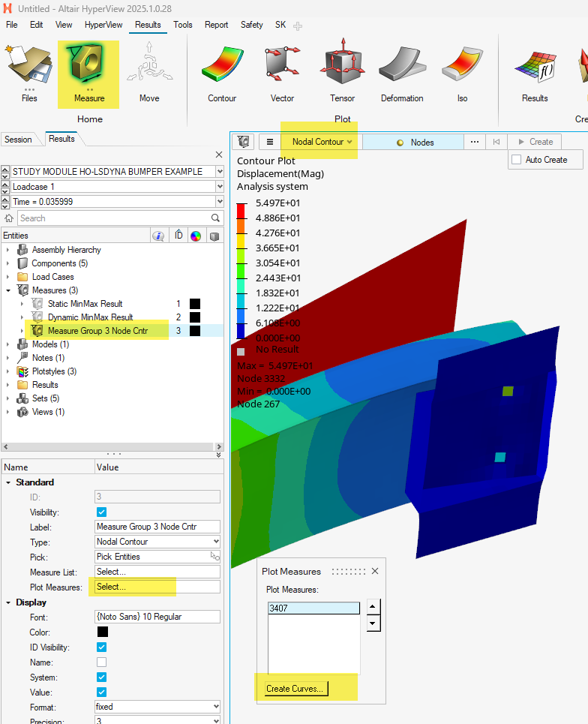Toggle the ID column icon in Entities header

178,236
